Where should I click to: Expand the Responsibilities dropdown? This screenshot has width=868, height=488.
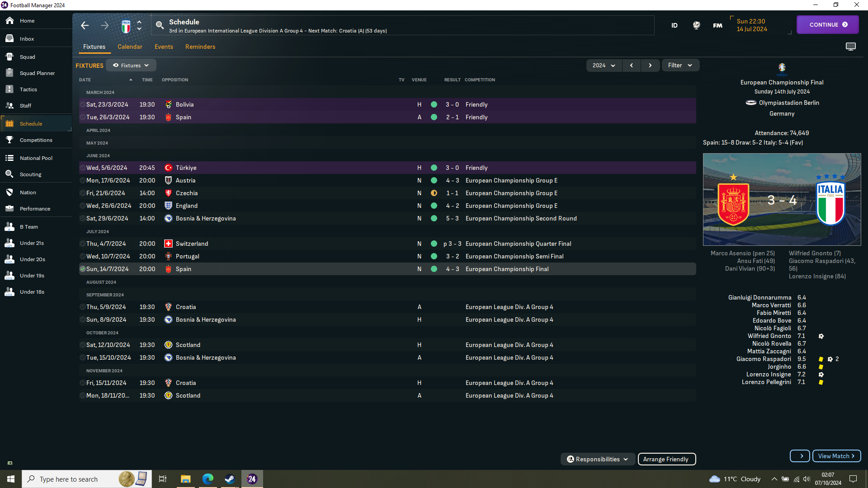pyautogui.click(x=597, y=459)
